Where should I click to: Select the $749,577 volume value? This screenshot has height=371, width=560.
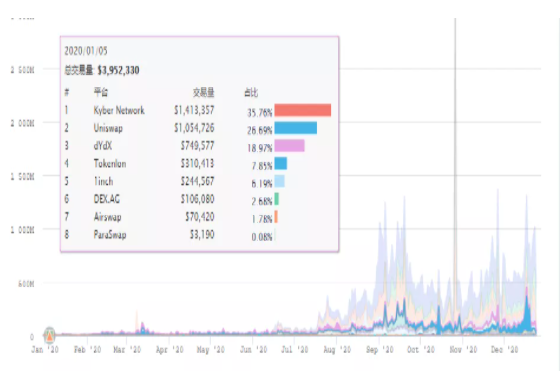click(197, 146)
